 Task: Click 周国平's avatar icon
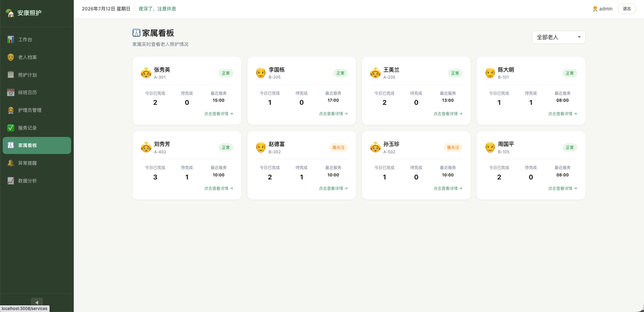click(490, 147)
